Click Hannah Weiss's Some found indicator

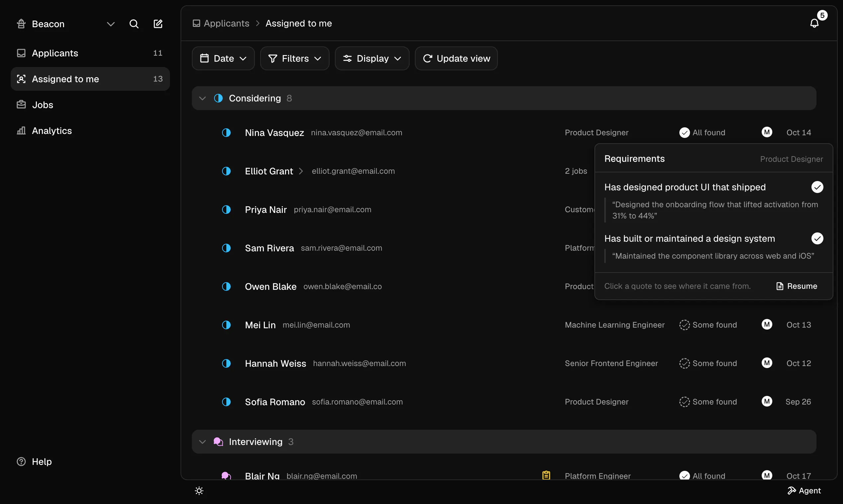(708, 363)
